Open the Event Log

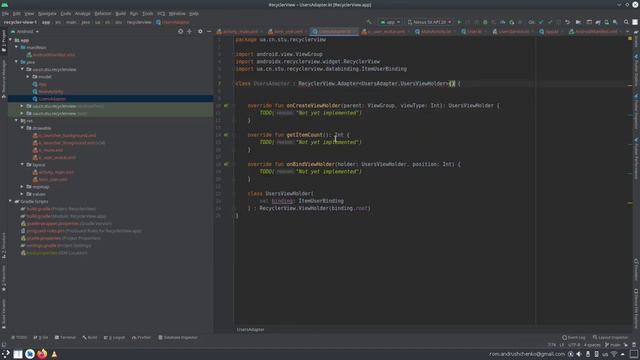[x=573, y=338]
